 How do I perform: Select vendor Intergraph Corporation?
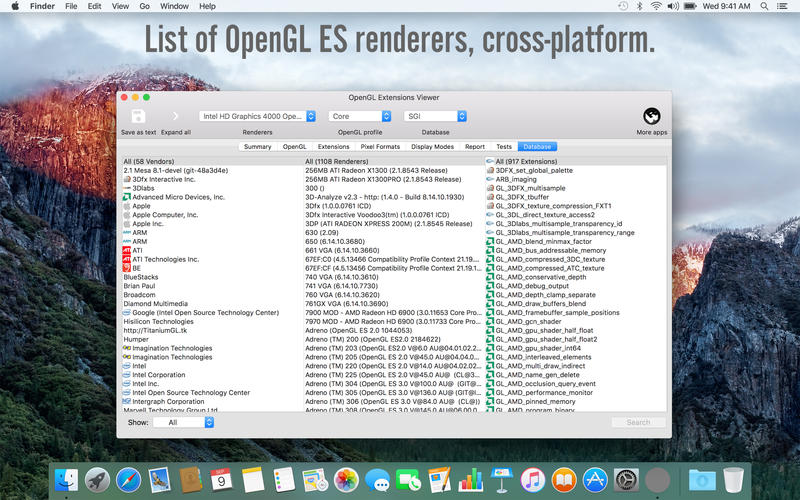coord(211,402)
